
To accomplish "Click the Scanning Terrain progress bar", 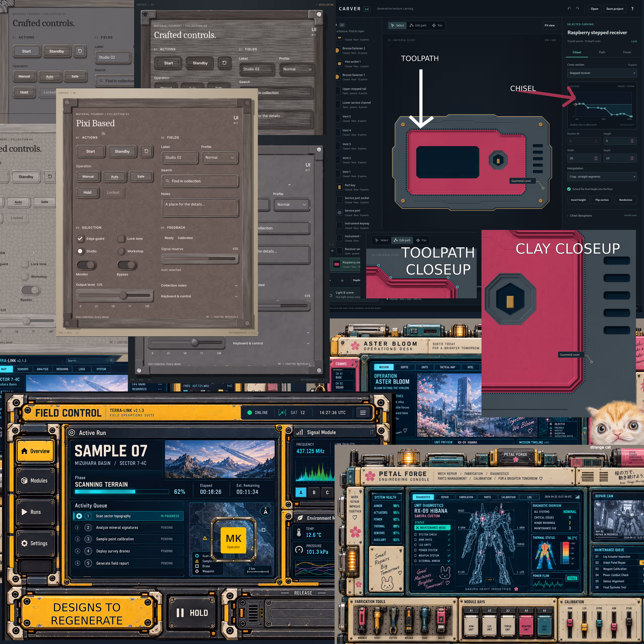I will point(122,492).
